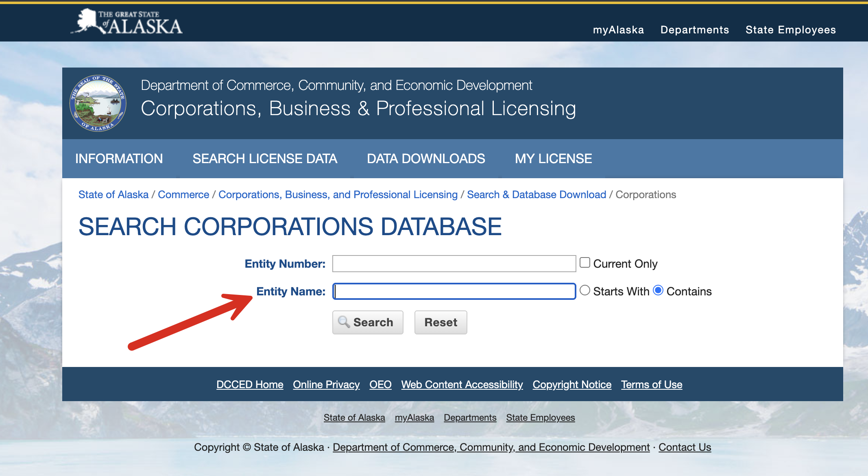The width and height of the screenshot is (868, 476).
Task: Open the INFORMATION menu
Action: (x=119, y=159)
